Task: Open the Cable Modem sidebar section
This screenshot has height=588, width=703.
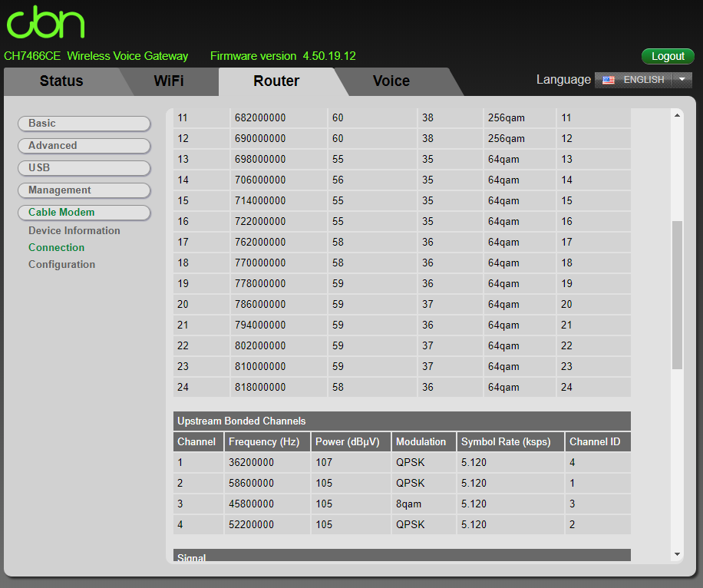Action: click(x=84, y=212)
